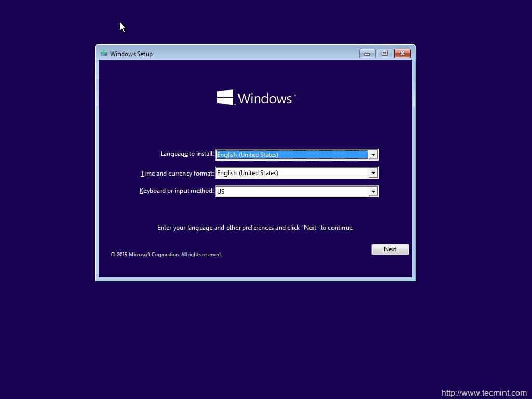Click the red close icon on the title bar
The height and width of the screenshot is (399, 532).
point(402,53)
